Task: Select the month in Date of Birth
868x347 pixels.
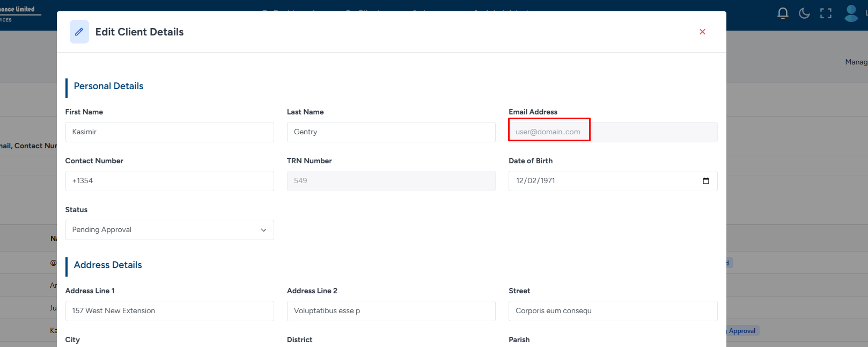Action: [x=521, y=181]
